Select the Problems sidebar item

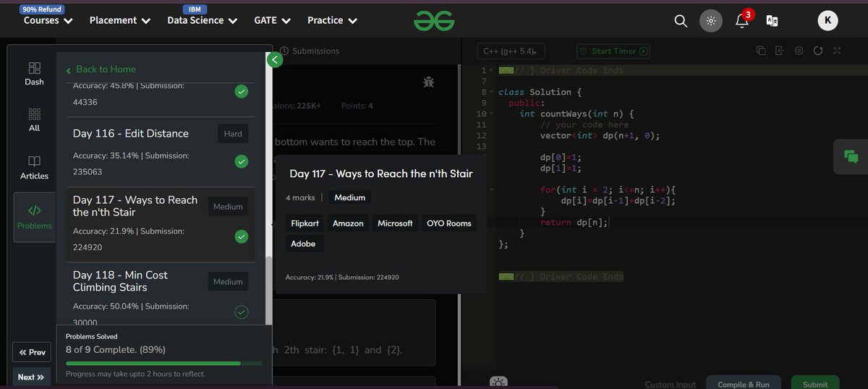coord(35,218)
